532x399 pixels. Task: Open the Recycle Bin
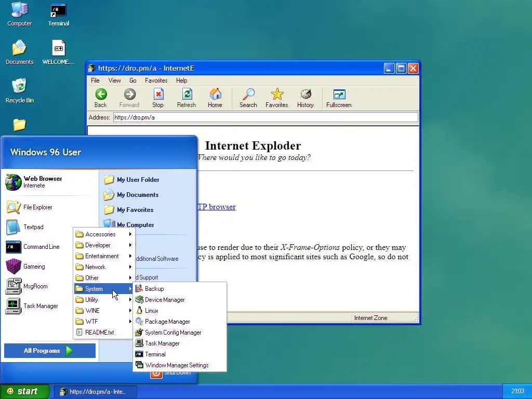pyautogui.click(x=20, y=90)
